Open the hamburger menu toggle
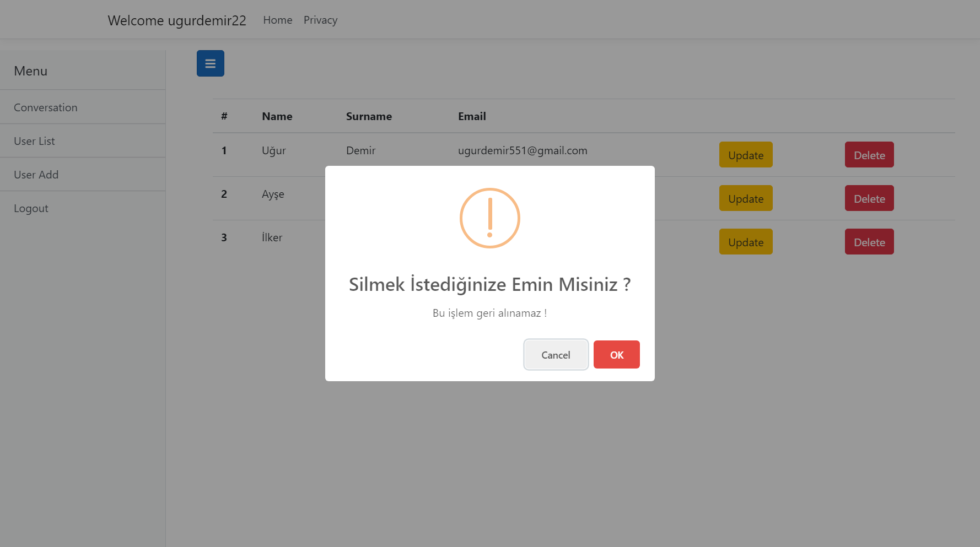The image size is (980, 547). [x=210, y=63]
